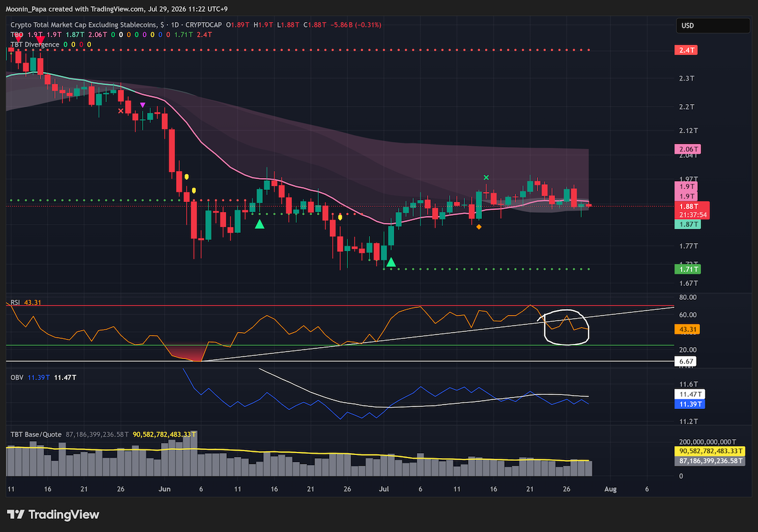Click the 1.97T price scale tick
758x532 pixels.
coord(689,179)
